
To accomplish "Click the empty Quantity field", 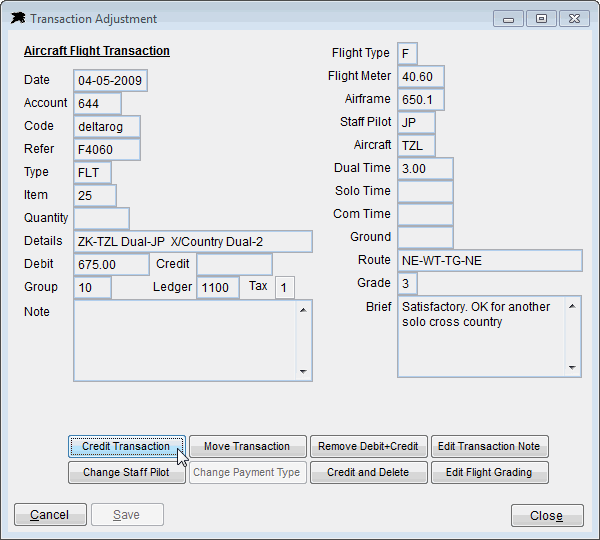I will tap(101, 218).
